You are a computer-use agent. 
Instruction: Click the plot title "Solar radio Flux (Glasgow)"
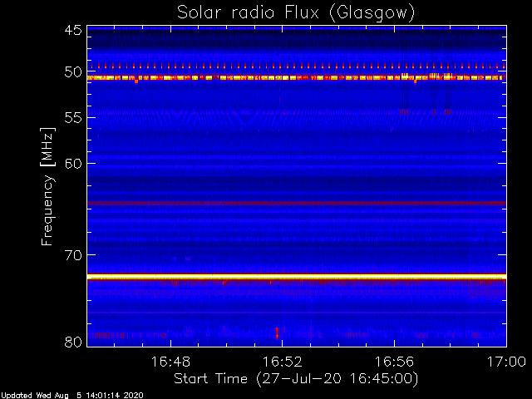[x=296, y=13]
